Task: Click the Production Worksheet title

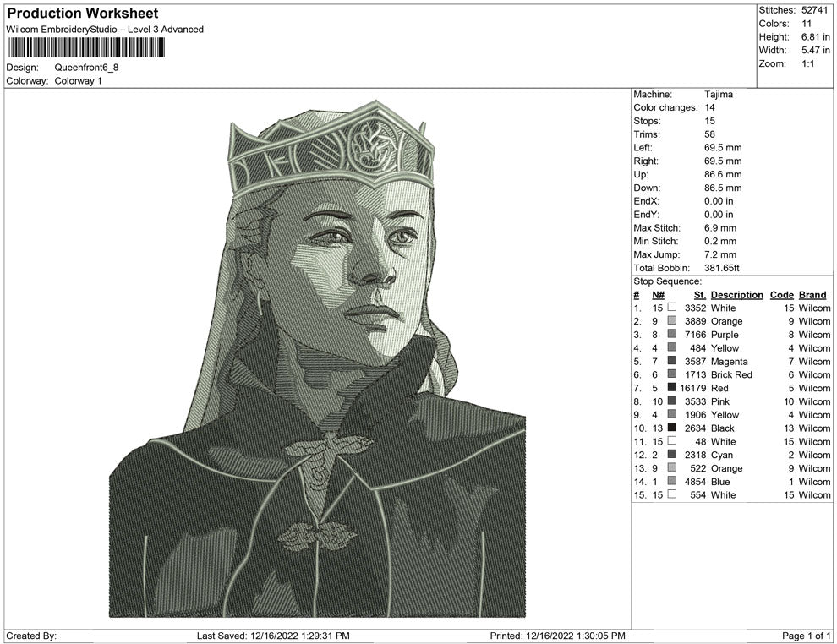Action: pos(83,14)
